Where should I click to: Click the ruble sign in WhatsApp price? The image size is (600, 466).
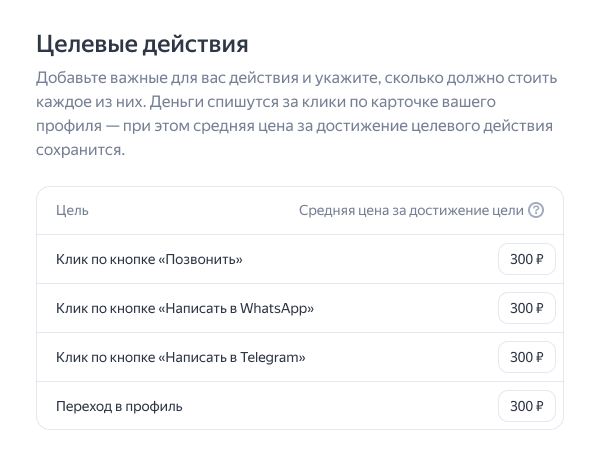point(540,309)
